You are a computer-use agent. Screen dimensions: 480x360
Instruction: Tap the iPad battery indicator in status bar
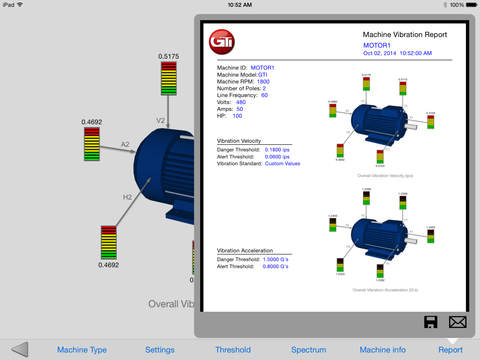click(471, 5)
